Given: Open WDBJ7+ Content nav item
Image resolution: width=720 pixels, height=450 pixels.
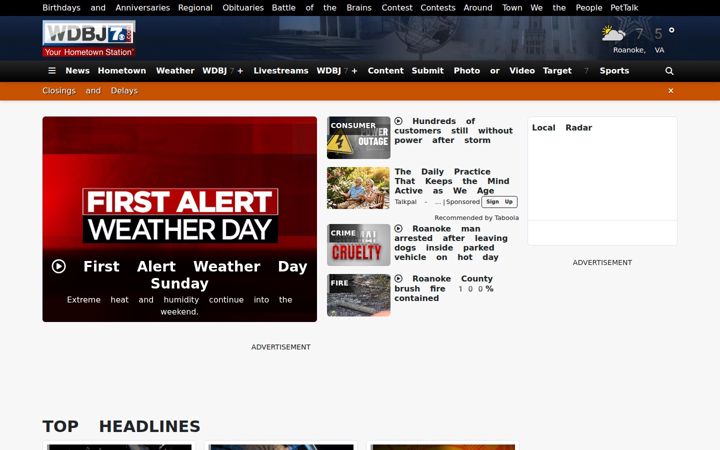Looking at the screenshot, I should [360, 71].
